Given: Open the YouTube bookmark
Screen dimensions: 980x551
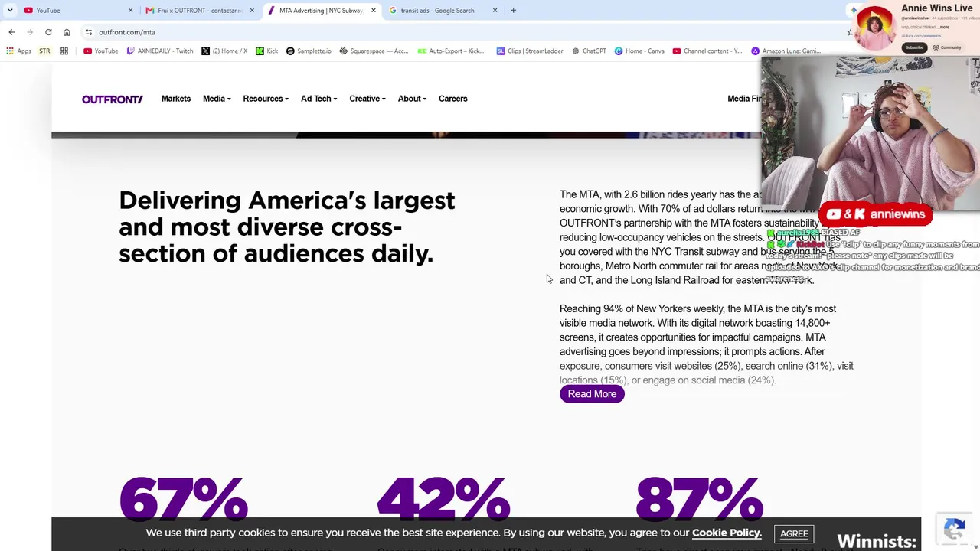Looking at the screenshot, I should click(x=100, y=51).
